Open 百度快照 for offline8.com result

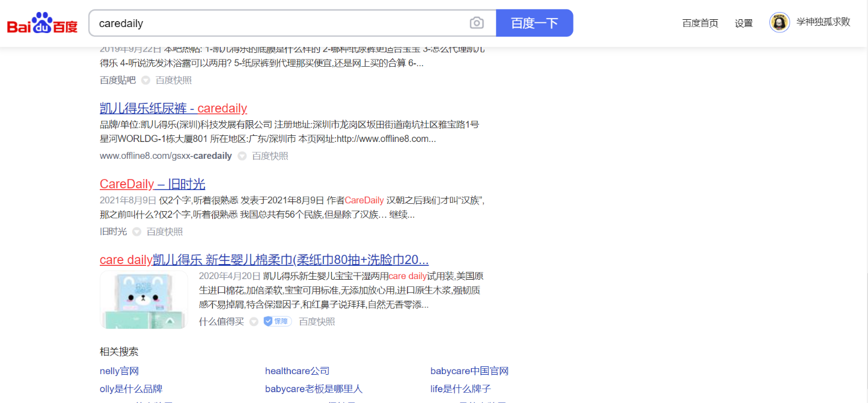point(270,156)
